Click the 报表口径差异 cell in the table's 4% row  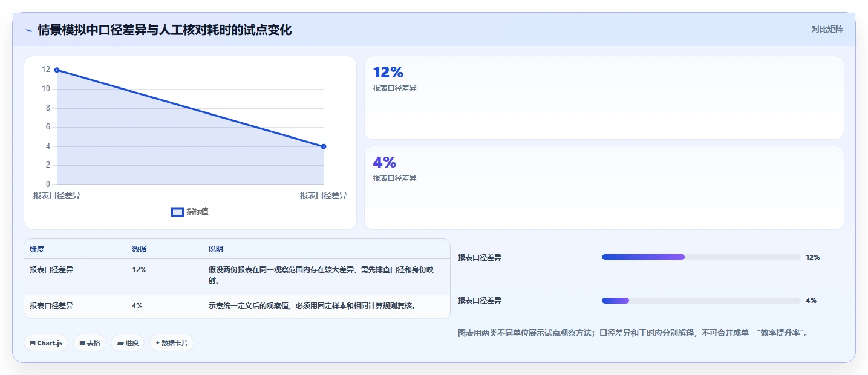coord(51,306)
